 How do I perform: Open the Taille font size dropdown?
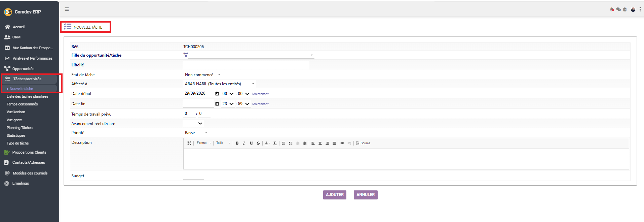point(223,143)
